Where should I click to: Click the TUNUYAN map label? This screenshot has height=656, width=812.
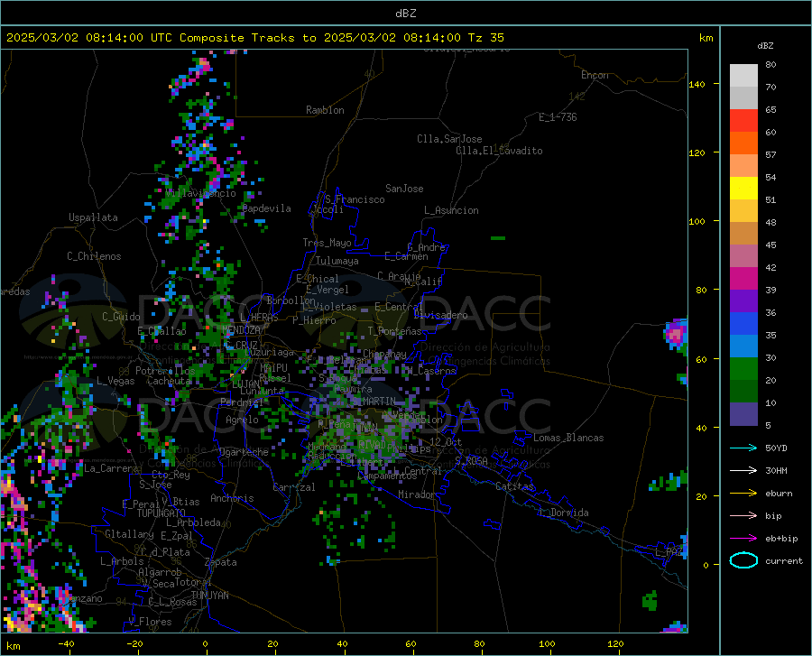tap(209, 596)
